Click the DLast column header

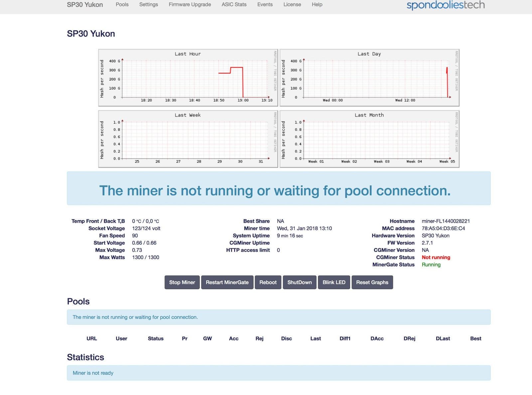pyautogui.click(x=443, y=338)
